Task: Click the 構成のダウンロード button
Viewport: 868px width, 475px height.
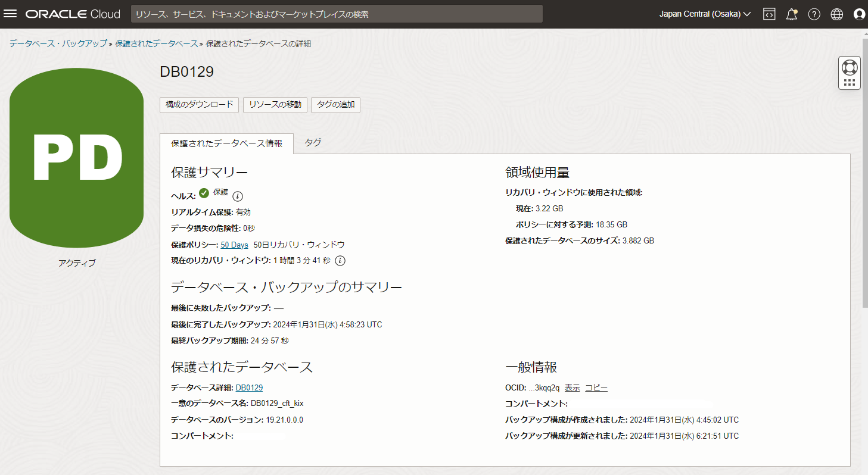Action: click(x=200, y=105)
